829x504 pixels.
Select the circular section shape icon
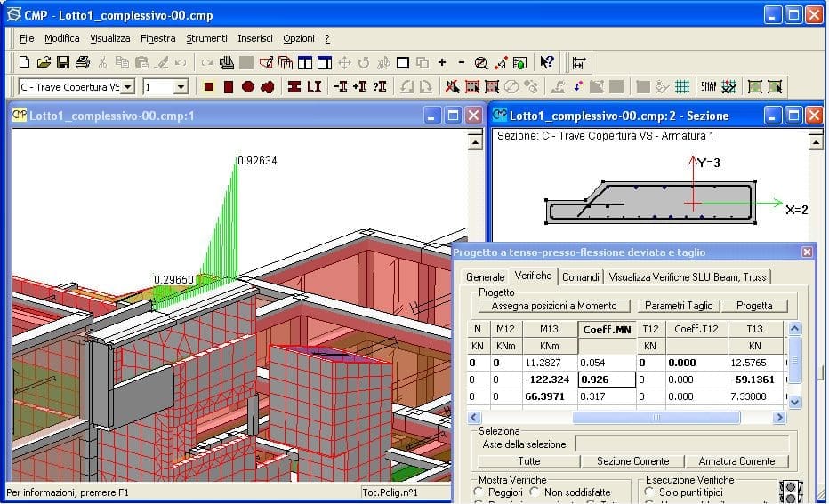tap(248, 87)
